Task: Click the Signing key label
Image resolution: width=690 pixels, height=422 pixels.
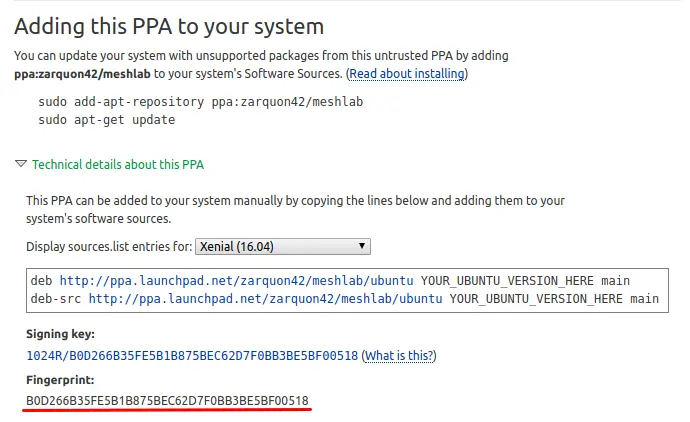Action: tap(60, 334)
